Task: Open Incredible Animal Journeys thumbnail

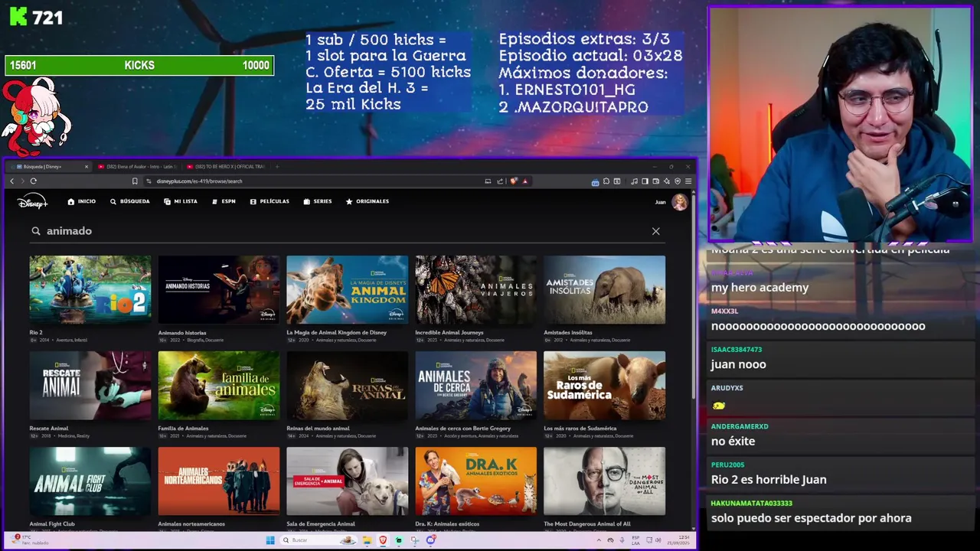Action: pyautogui.click(x=476, y=289)
